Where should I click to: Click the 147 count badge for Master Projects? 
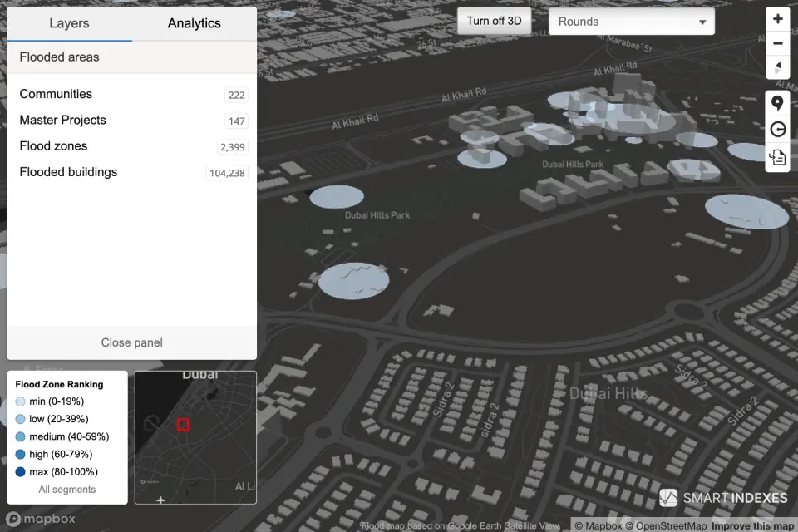[237, 121]
